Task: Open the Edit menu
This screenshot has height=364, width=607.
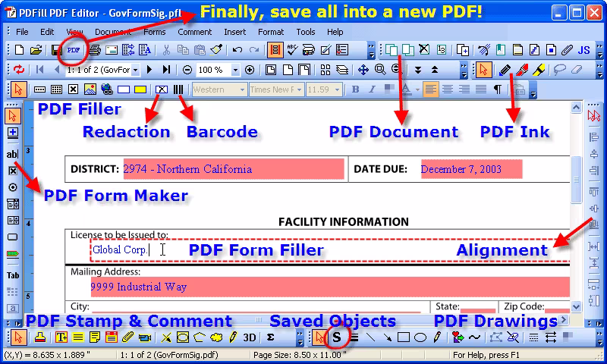Action: click(47, 32)
